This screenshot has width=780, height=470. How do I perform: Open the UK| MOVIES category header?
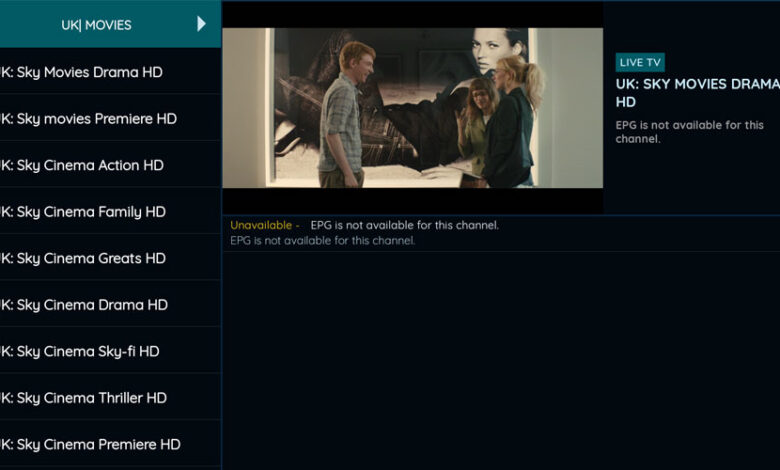click(110, 24)
